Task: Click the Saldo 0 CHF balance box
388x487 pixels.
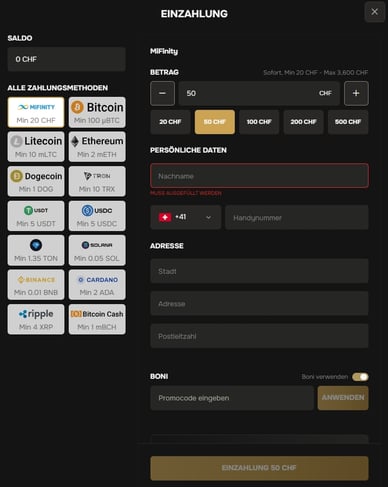Action: pos(67,59)
